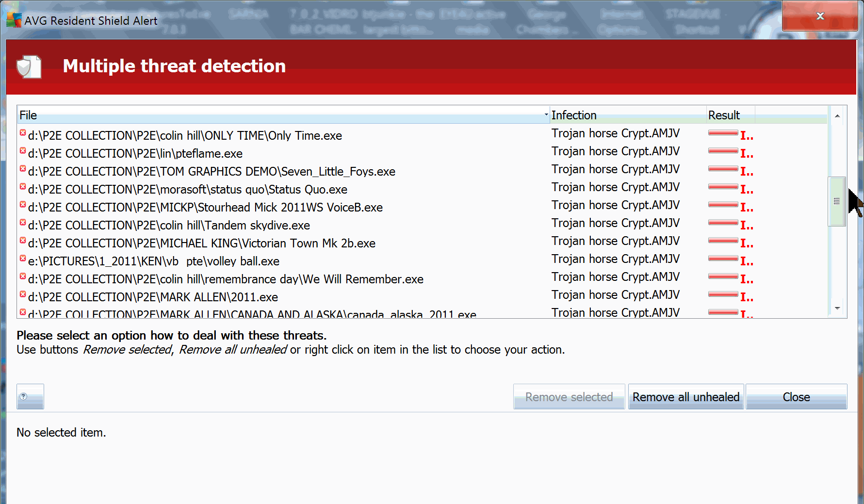Sort by the Infection column header
Screen dimensions: 864x504
click(x=627, y=115)
